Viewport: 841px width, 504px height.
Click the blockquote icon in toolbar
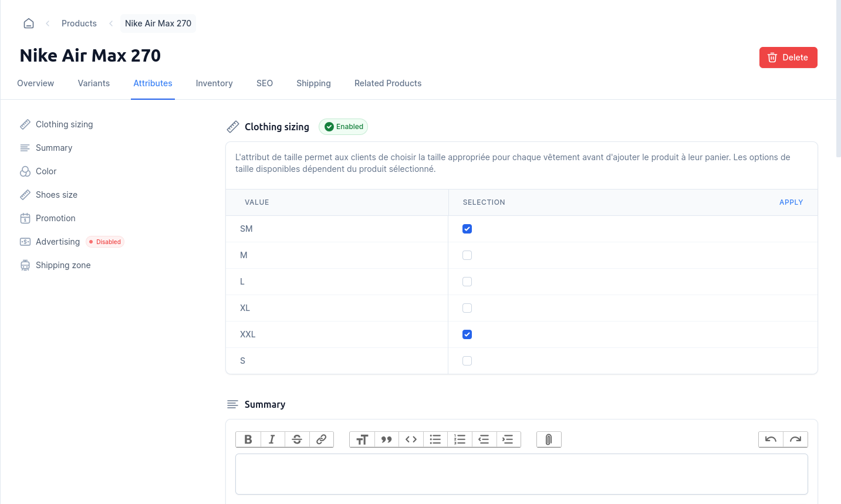(386, 439)
